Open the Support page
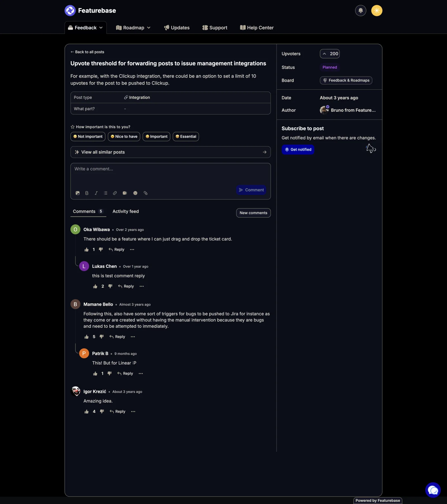447x504 pixels. coord(215,28)
